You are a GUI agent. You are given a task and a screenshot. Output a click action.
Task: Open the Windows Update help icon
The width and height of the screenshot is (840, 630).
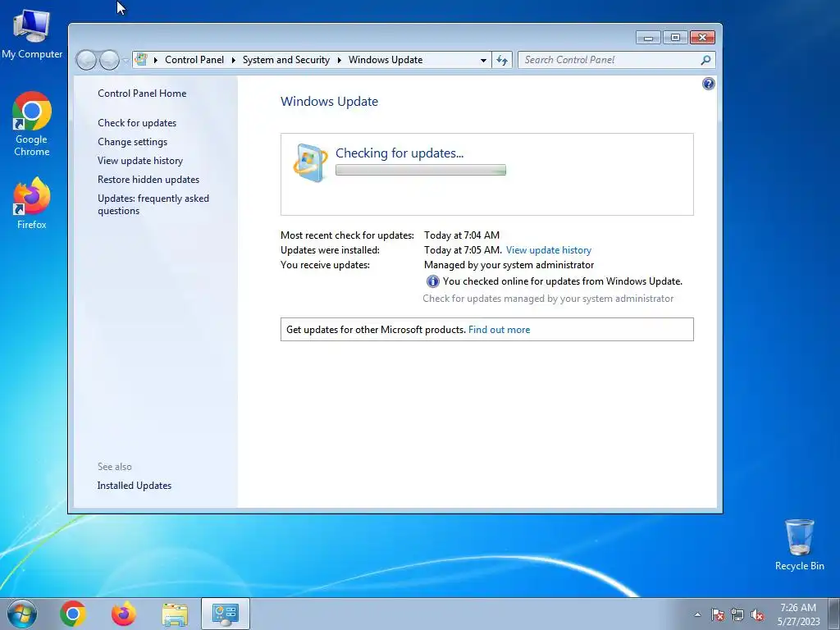coord(708,84)
